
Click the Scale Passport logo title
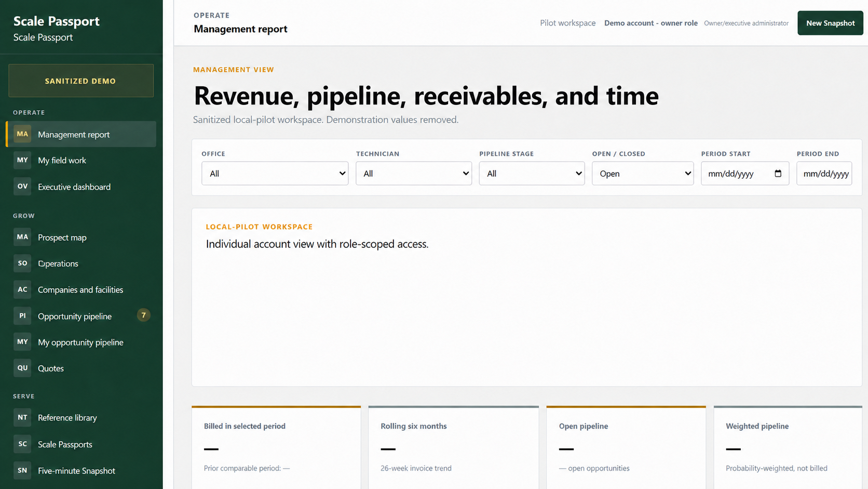point(56,21)
